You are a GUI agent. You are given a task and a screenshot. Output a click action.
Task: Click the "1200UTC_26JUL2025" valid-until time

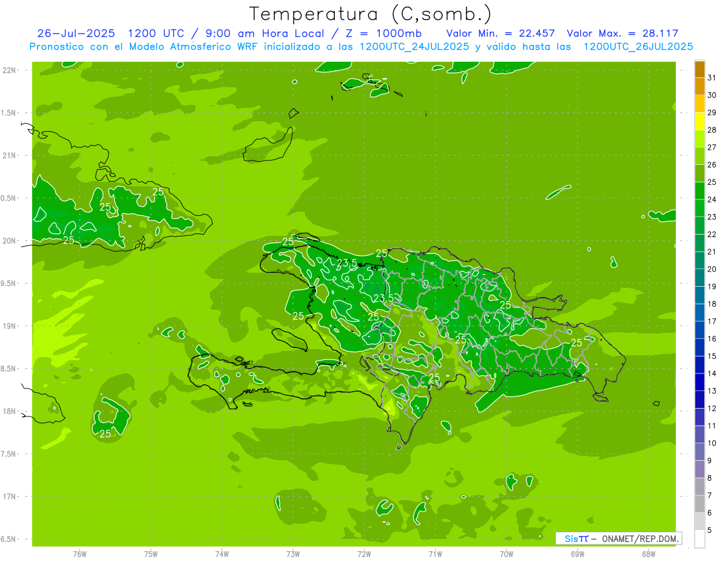pyautogui.click(x=638, y=47)
